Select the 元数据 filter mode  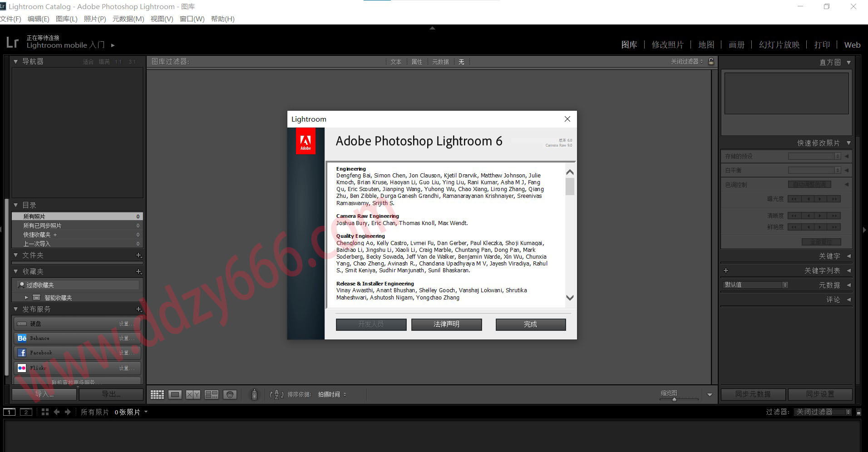point(440,62)
